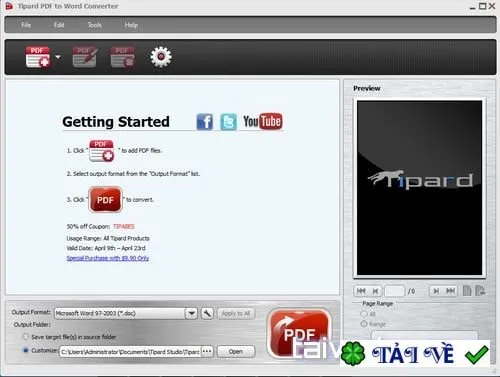
Task: Click the Remove PDF toolbar icon
Action: [x=123, y=57]
